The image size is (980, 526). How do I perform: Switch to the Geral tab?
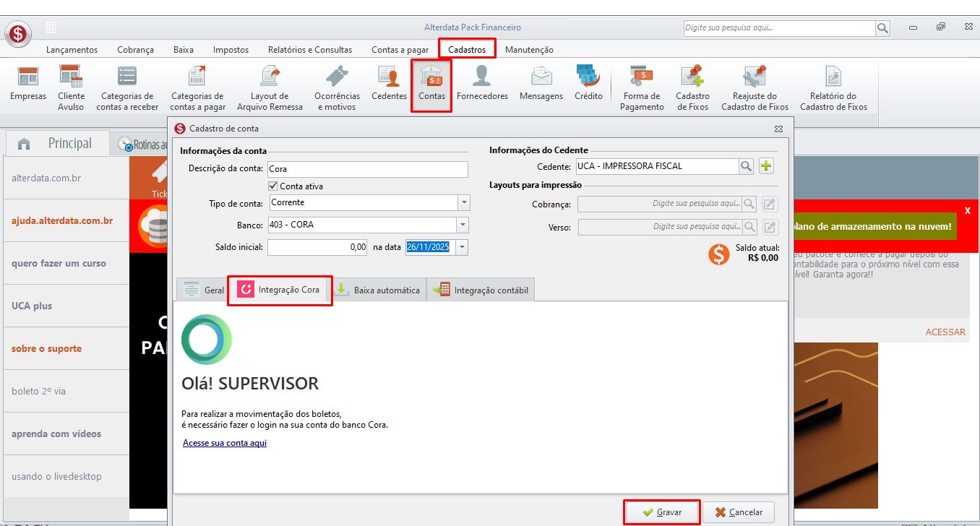pos(202,290)
